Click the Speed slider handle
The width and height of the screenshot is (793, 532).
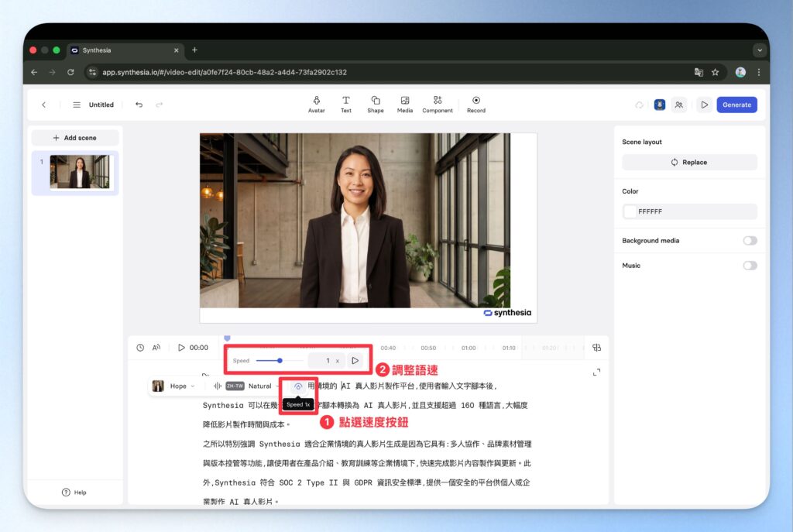280,360
